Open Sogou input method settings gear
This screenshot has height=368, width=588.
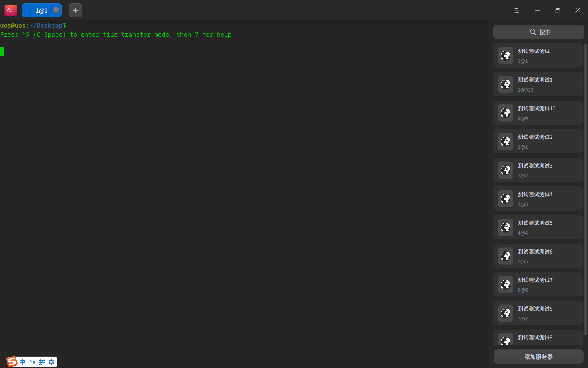(x=51, y=362)
